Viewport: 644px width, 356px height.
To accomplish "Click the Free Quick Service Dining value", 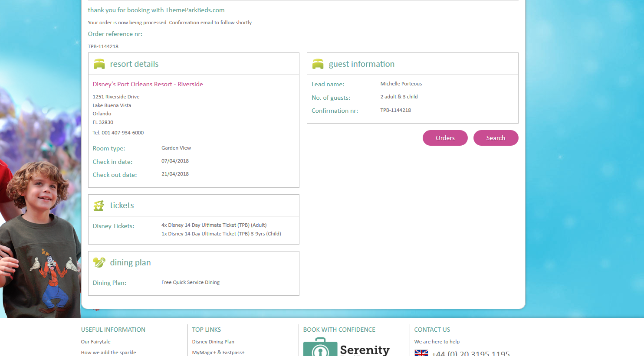I will [191, 282].
